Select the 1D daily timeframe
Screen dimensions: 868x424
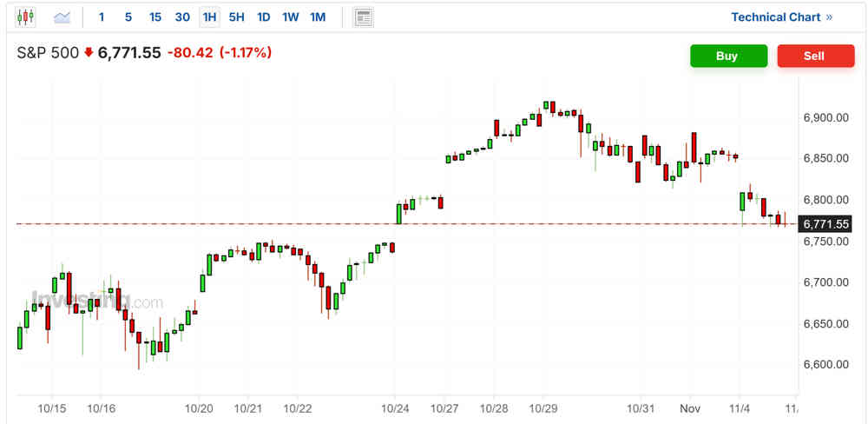coord(263,17)
